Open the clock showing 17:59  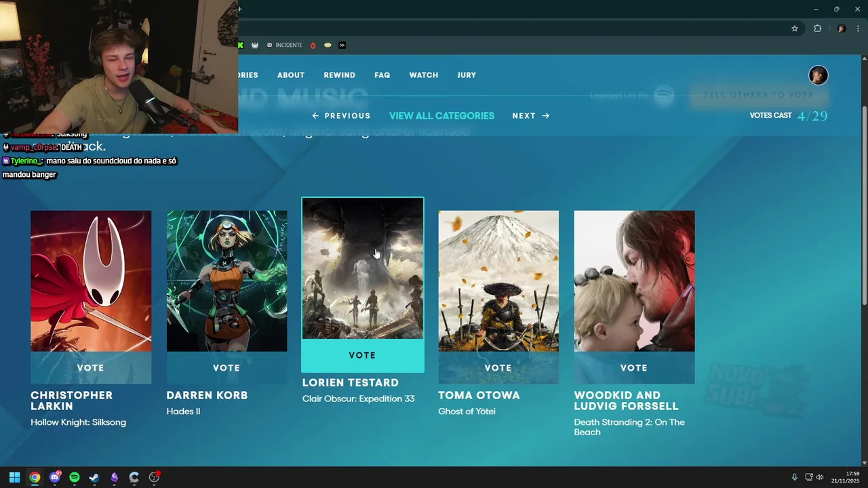pos(847,477)
